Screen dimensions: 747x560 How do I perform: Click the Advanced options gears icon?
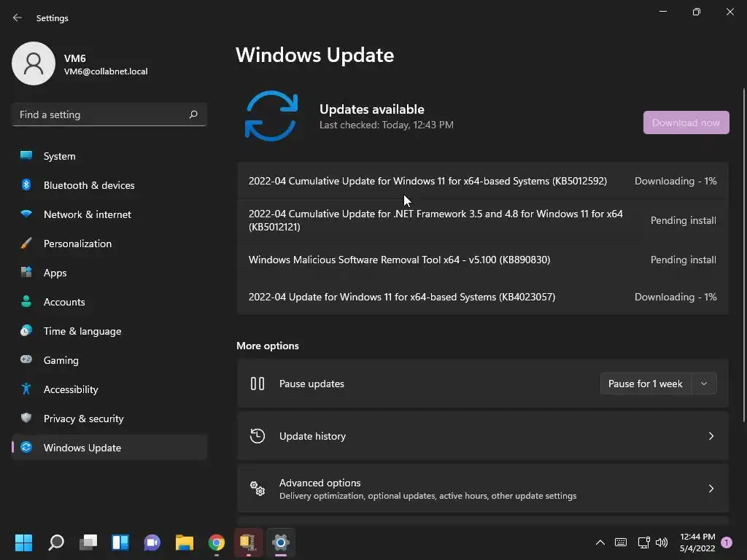pos(258,488)
